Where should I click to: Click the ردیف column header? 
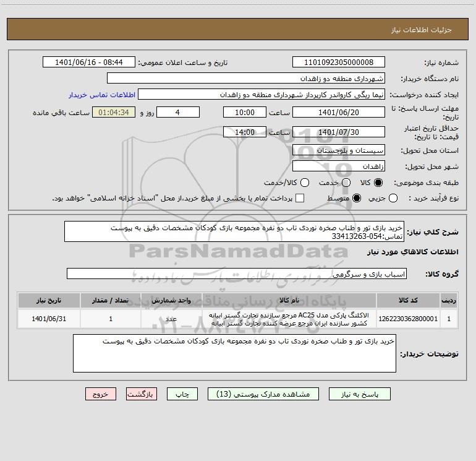coord(449,301)
